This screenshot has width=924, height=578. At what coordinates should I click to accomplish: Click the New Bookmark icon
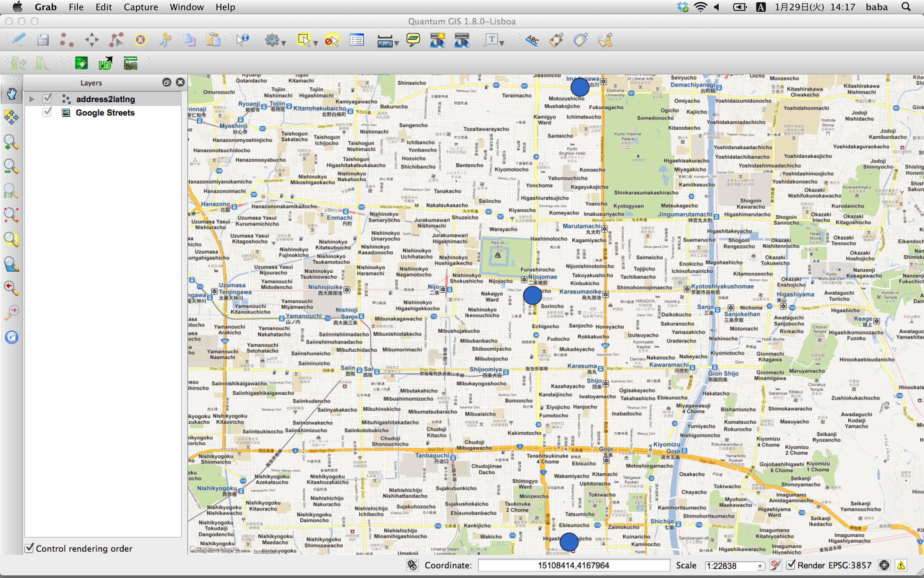437,40
